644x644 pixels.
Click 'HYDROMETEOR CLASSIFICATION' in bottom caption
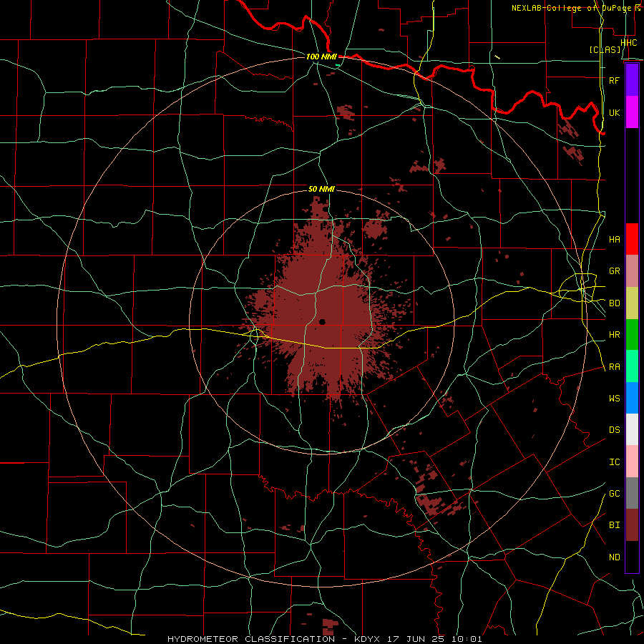tap(251, 639)
